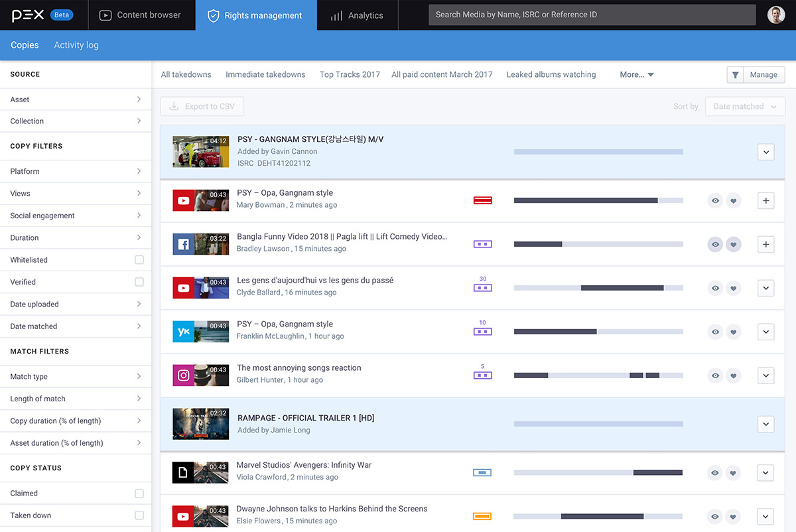Image resolution: width=796 pixels, height=532 pixels.
Task: Check the Verified filter box
Action: click(x=139, y=282)
